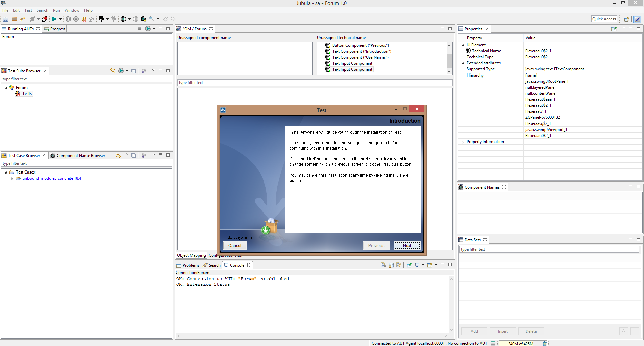This screenshot has height=346, width=644.
Task: Collapse Extended attributes group in Properties
Action: [x=463, y=63]
